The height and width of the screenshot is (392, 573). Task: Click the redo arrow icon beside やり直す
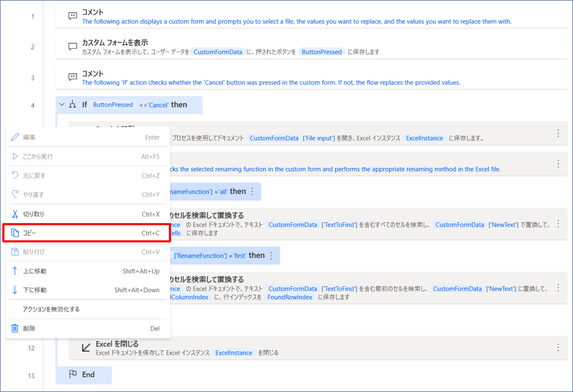(x=15, y=194)
